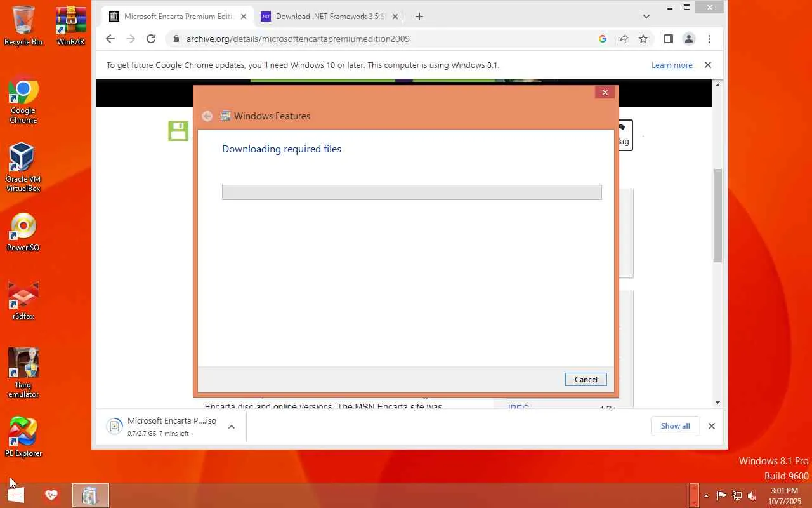This screenshot has width=812, height=508.
Task: Cancel the Windows Features download
Action: pos(586,380)
